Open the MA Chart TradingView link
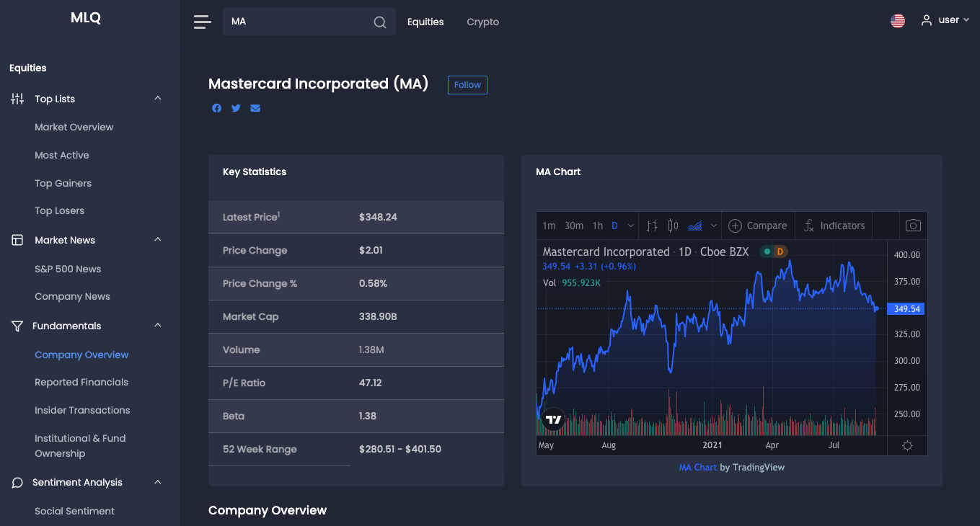The width and height of the screenshot is (980, 526). pos(698,468)
